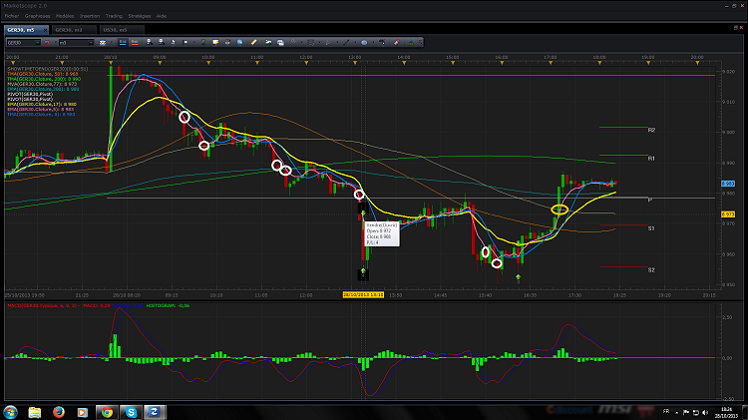Select the yellow SMA Clôture 17 label
Viewport: 748px width, 420px height.
point(42,104)
